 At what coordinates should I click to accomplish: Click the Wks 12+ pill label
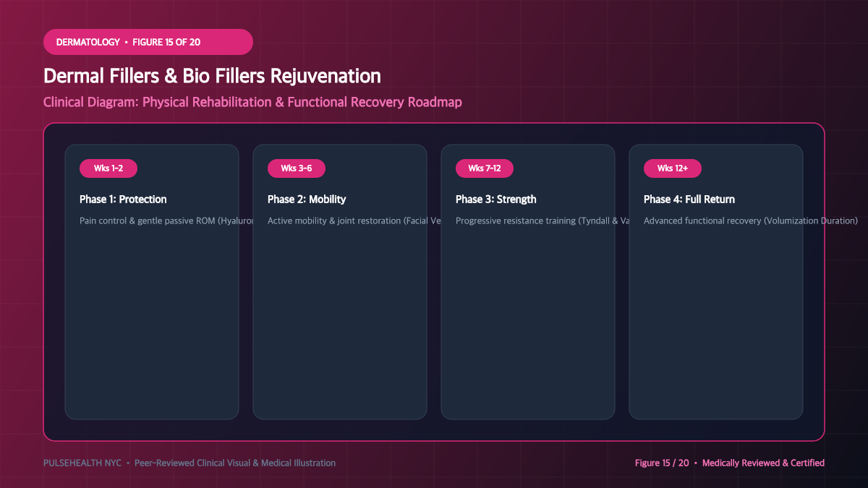[x=673, y=168]
